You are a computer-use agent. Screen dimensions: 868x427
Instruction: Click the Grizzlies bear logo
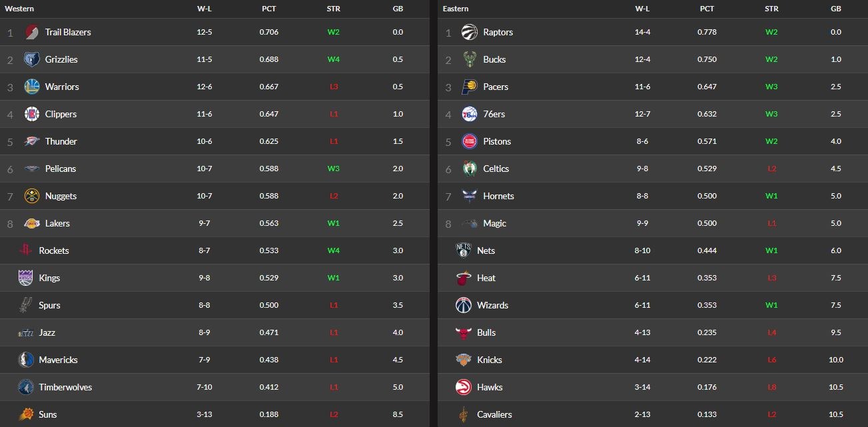coord(31,59)
